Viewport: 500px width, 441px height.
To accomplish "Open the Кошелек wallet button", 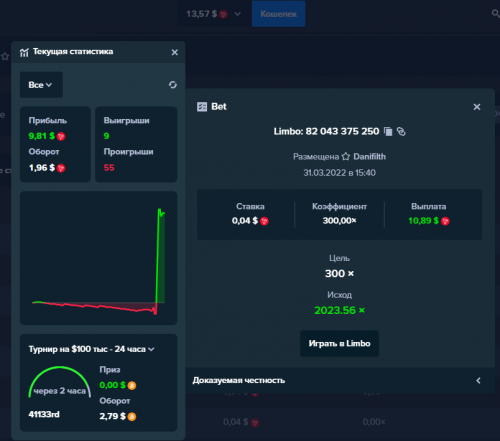I will tap(278, 14).
